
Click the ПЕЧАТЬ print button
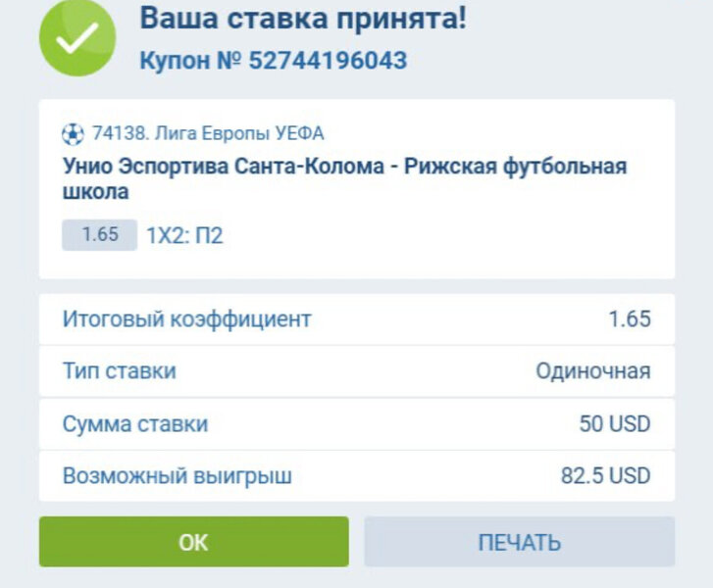pos(519,542)
